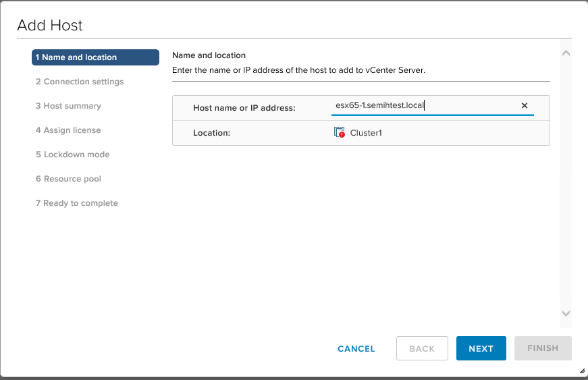Click the Cluster1 cluster icon
588x380 pixels.
pyautogui.click(x=340, y=133)
